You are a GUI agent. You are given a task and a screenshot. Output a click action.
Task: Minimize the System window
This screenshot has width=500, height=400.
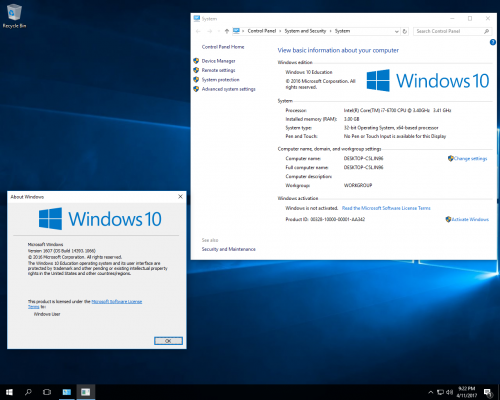pyautogui.click(x=452, y=19)
